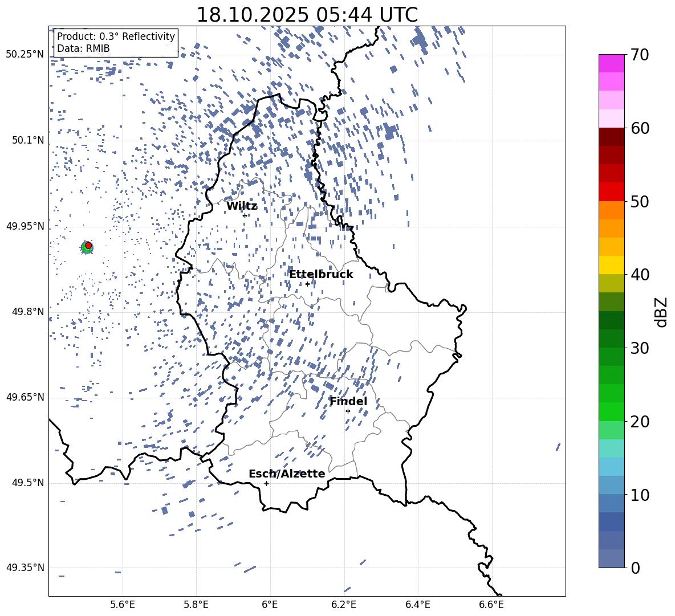Click the Esch/Alzette city label
Screen dimensions: 675x616
click(287, 474)
